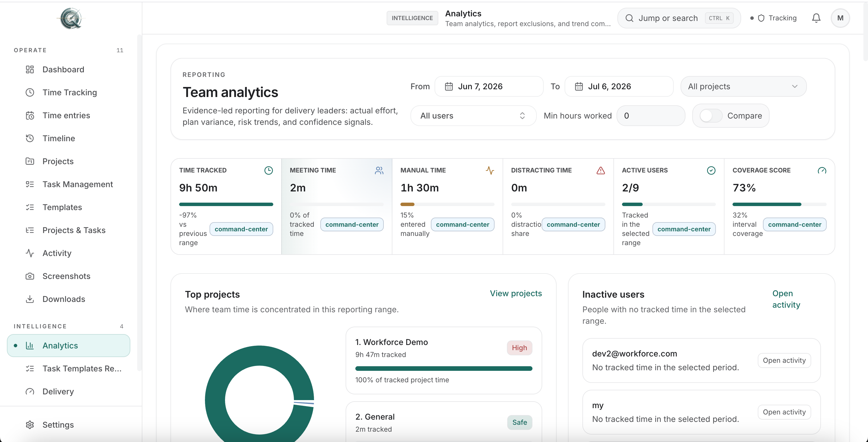The image size is (868, 442).
Task: Click the command-center tag under Manual Time
Action: point(462,224)
